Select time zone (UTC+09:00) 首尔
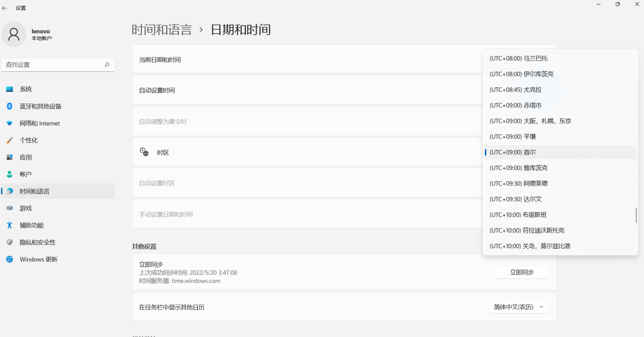644x337 pixels. [561, 152]
